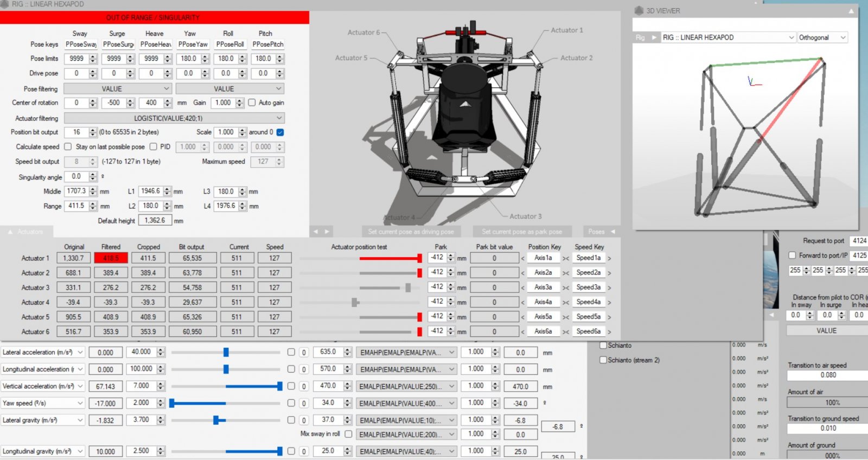Collapse the Actuators tab
868x460 pixels.
tap(10, 232)
